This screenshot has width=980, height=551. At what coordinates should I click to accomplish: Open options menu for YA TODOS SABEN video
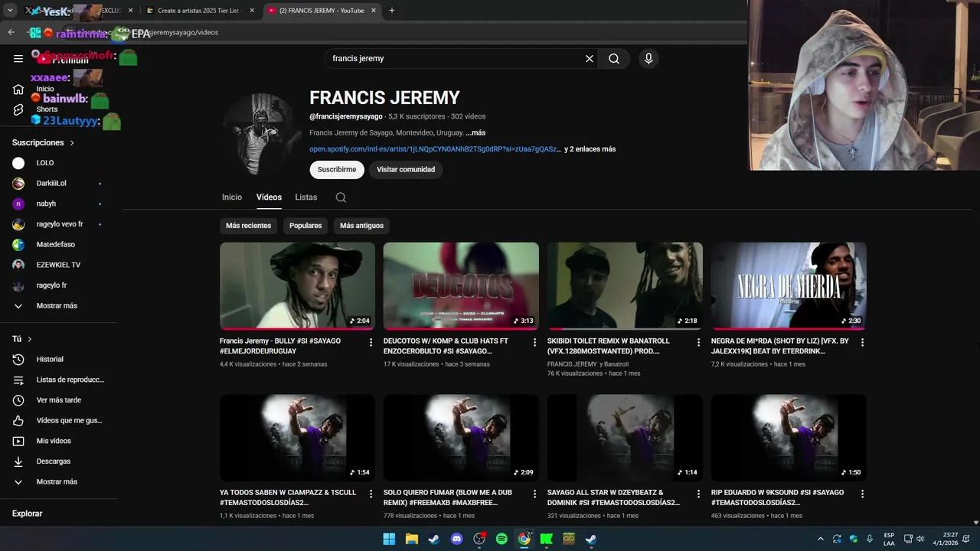point(371,494)
